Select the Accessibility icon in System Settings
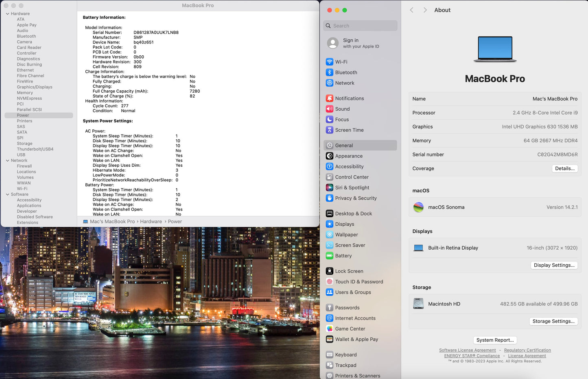The height and width of the screenshot is (379, 588). (x=330, y=167)
